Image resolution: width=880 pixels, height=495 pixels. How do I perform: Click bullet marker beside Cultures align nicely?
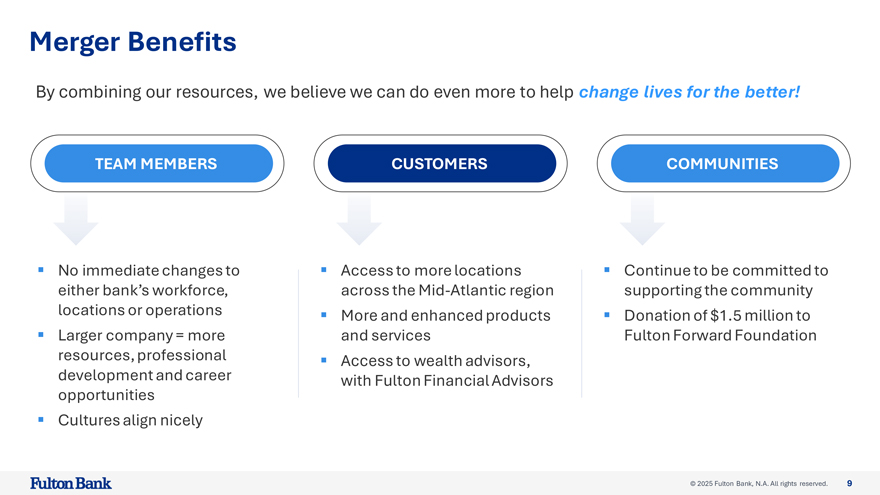coord(41,419)
